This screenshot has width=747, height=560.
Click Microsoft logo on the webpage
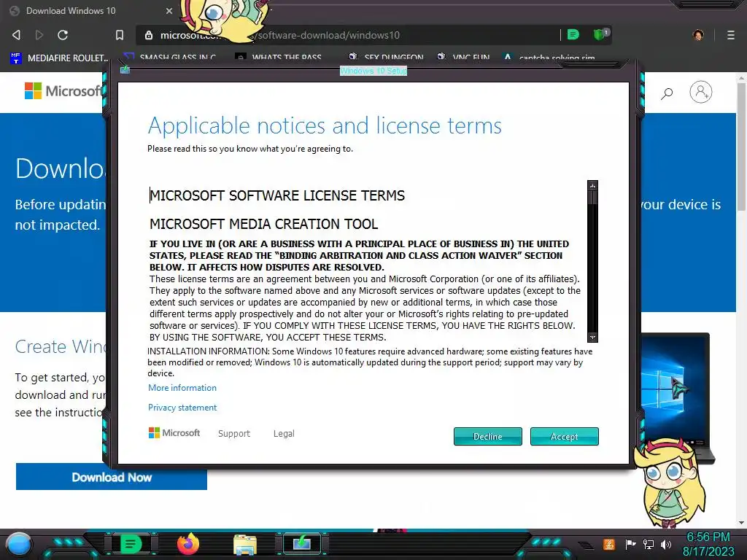click(63, 90)
